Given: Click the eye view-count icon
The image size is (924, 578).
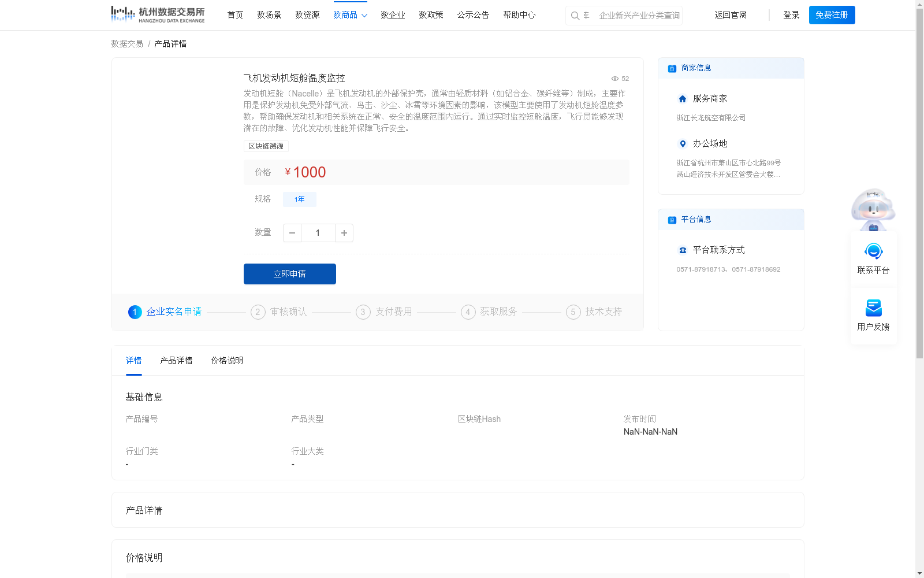Looking at the screenshot, I should [615, 79].
